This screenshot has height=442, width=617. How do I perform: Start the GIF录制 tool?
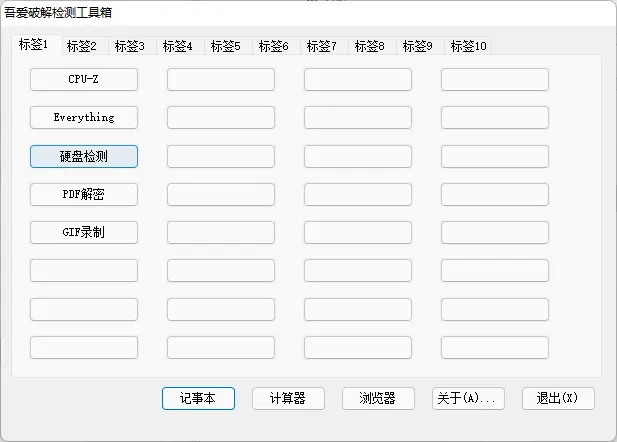(84, 232)
